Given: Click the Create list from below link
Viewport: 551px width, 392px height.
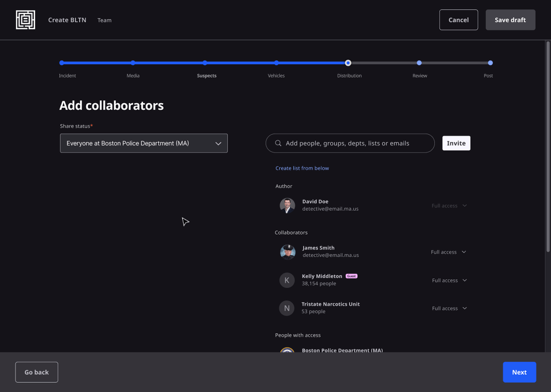Looking at the screenshot, I should 302,167.
